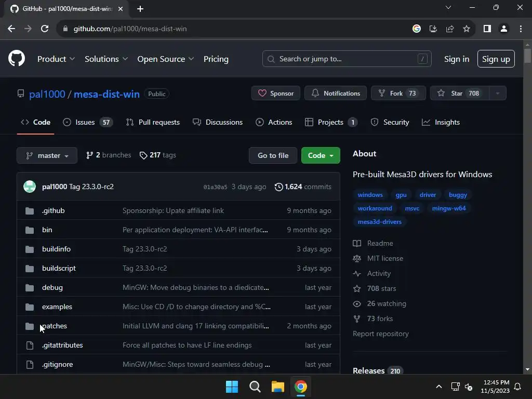Viewport: 532px width, 399px height.
Task: Click Report repository link
Action: coord(381,334)
